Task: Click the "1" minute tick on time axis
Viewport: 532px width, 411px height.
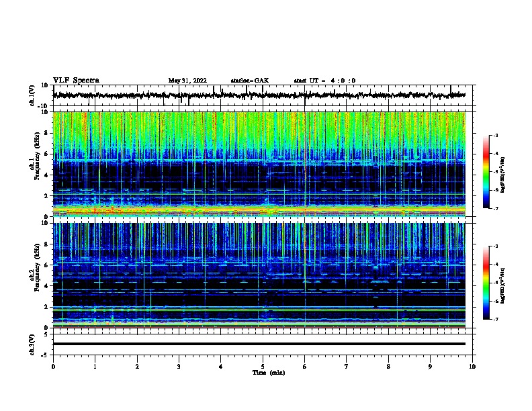Action: (x=95, y=367)
